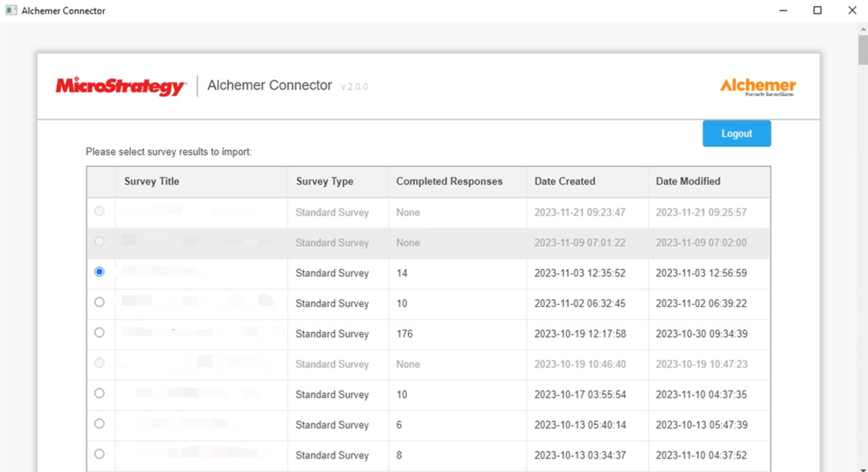Select the survey created 2023-11-02 06:32:45

pyautogui.click(x=99, y=302)
